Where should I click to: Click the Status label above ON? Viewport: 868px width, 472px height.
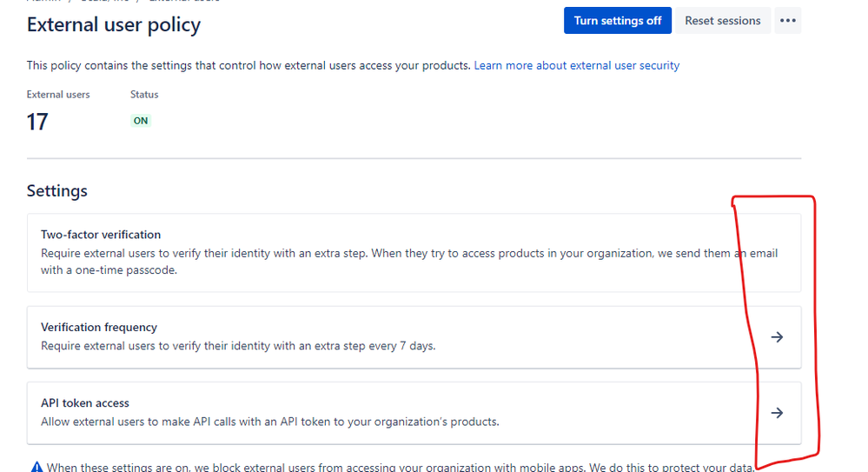point(144,95)
